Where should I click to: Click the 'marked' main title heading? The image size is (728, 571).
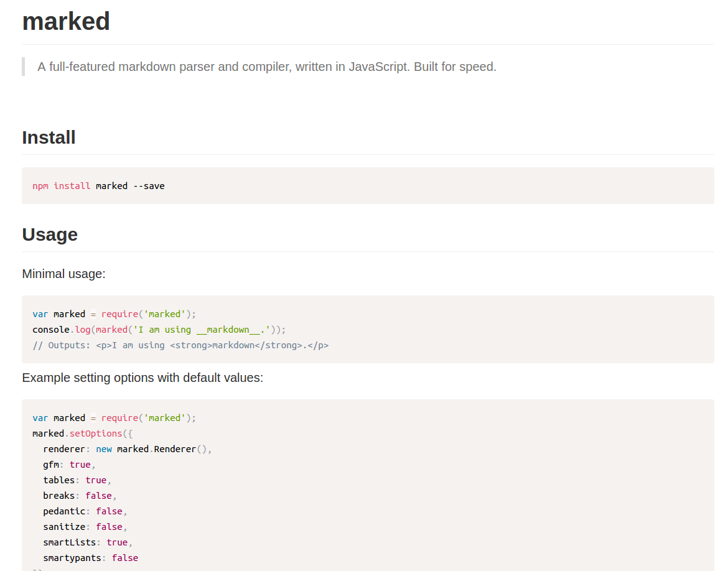(66, 22)
